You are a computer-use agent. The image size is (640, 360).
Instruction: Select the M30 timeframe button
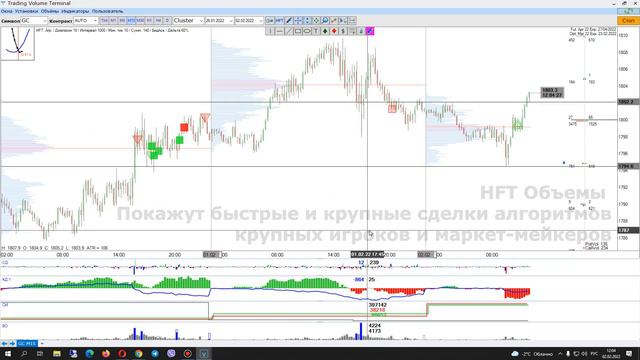pos(140,20)
